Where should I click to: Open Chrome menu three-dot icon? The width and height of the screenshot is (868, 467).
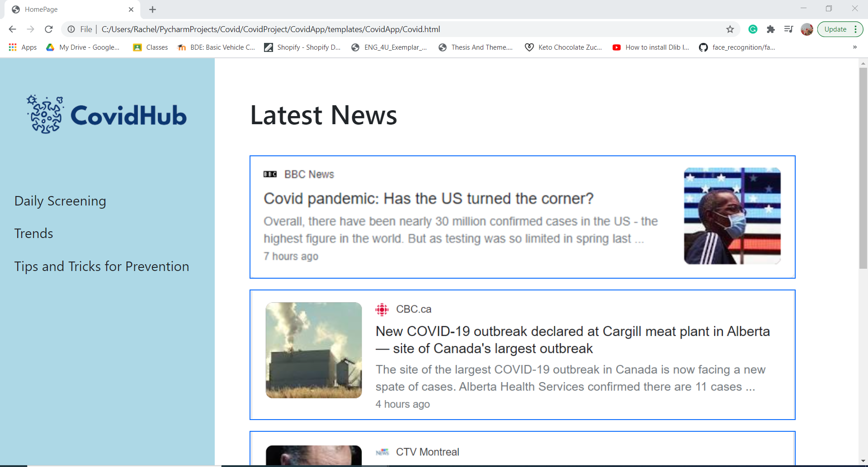point(856,29)
